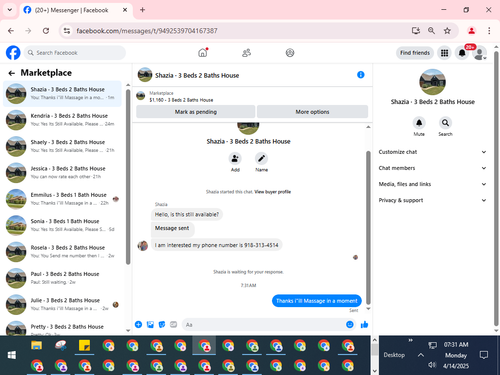Click the 'Thanks I'll Massage in a moment' bubble
The image size is (500, 375).
[x=317, y=301]
